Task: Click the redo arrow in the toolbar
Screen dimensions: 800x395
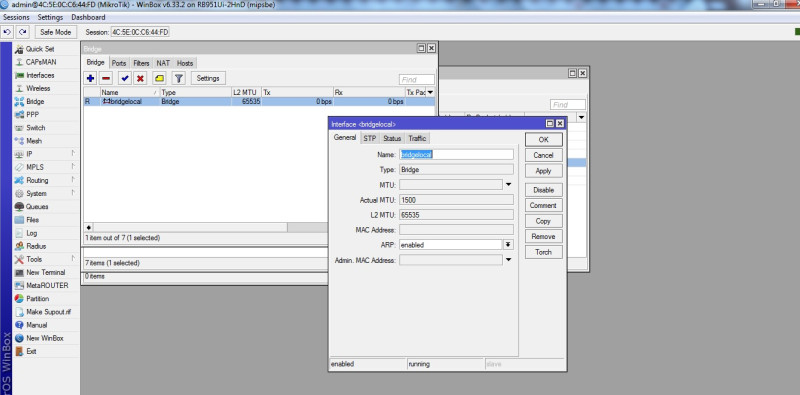Action: pos(22,32)
